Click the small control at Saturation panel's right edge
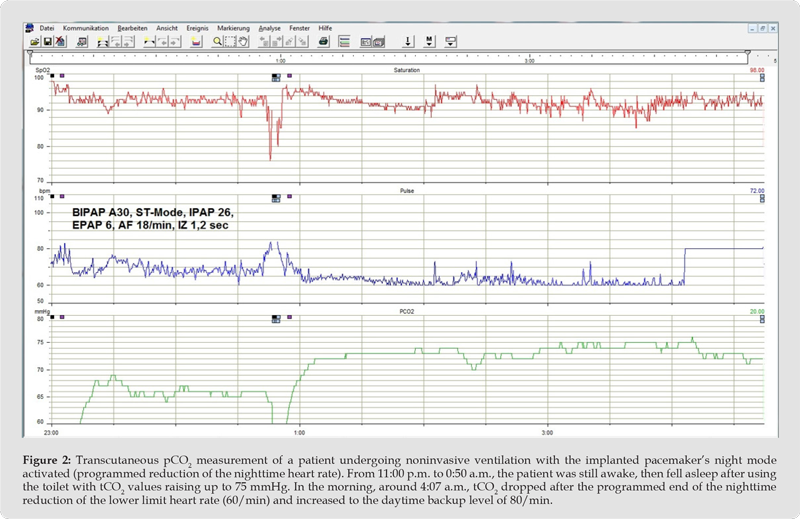The width and height of the screenshot is (800, 519). point(762,79)
